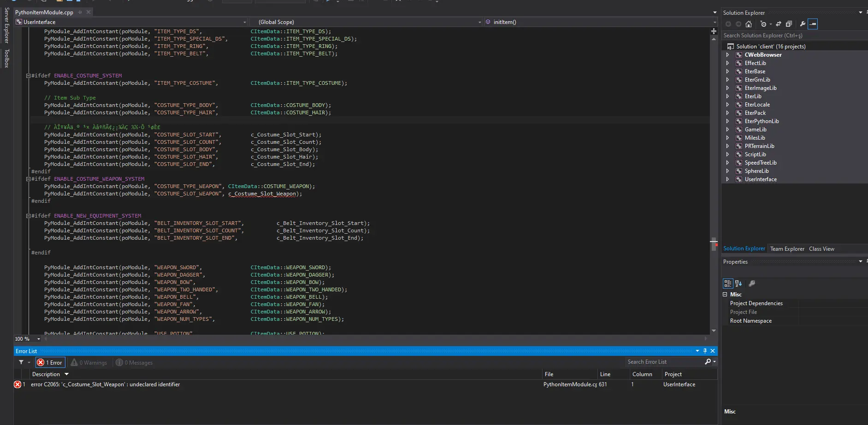
Task: Click the Description column header
Action: click(x=46, y=374)
